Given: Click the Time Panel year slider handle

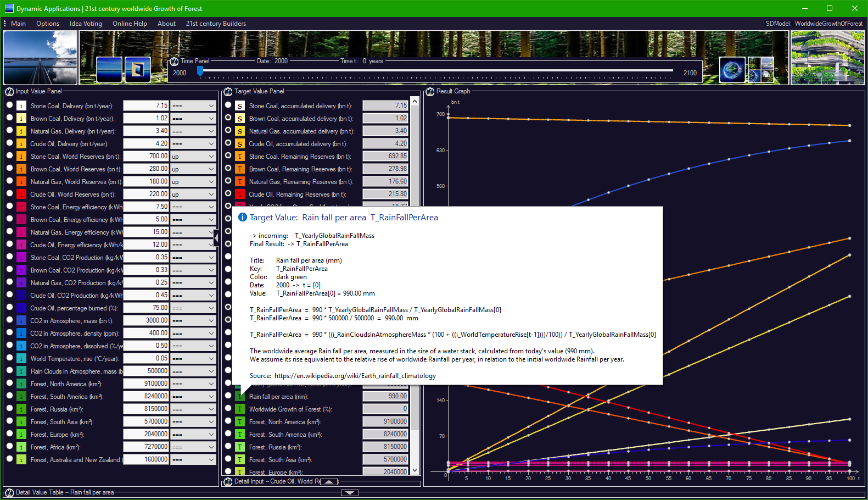Looking at the screenshot, I should pos(200,71).
